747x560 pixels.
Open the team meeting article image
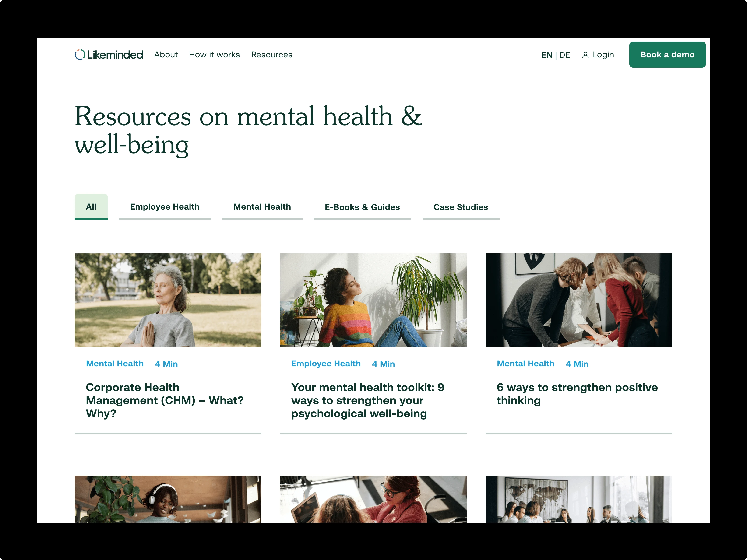click(579, 300)
